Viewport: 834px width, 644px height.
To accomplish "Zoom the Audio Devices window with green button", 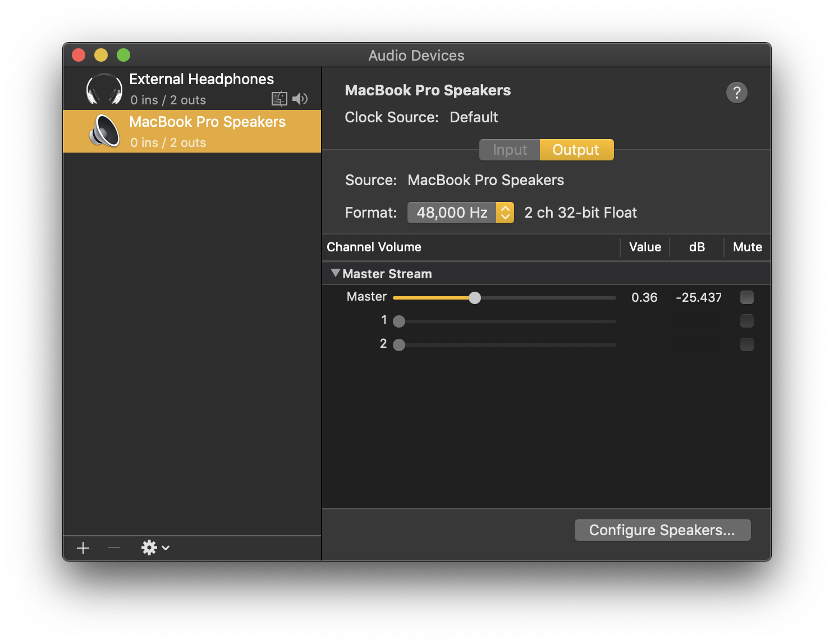I will pyautogui.click(x=123, y=55).
